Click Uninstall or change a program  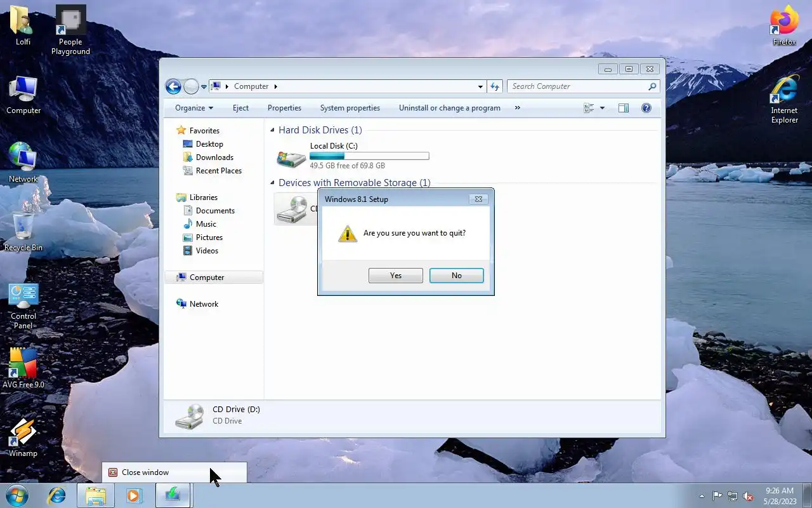tap(450, 108)
